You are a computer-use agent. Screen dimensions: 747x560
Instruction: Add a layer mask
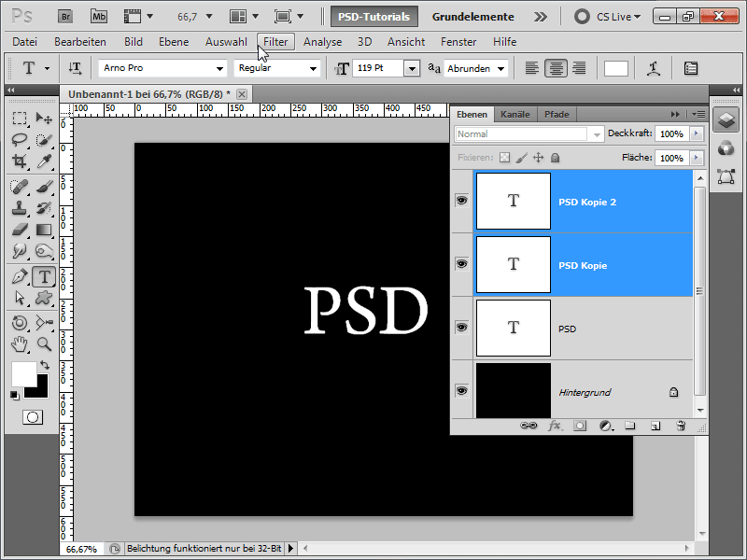(580, 426)
